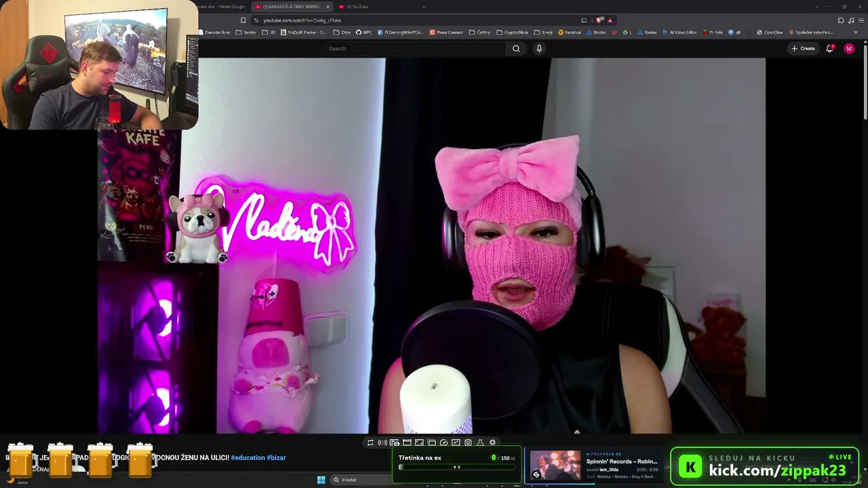Bookmark this page with the bookmark icon
The width and height of the screenshot is (868, 488).
point(243,20)
